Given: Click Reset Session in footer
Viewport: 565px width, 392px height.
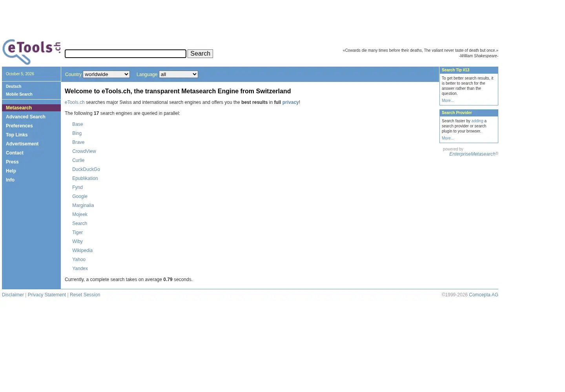Looking at the screenshot, I should pyautogui.click(x=85, y=295).
